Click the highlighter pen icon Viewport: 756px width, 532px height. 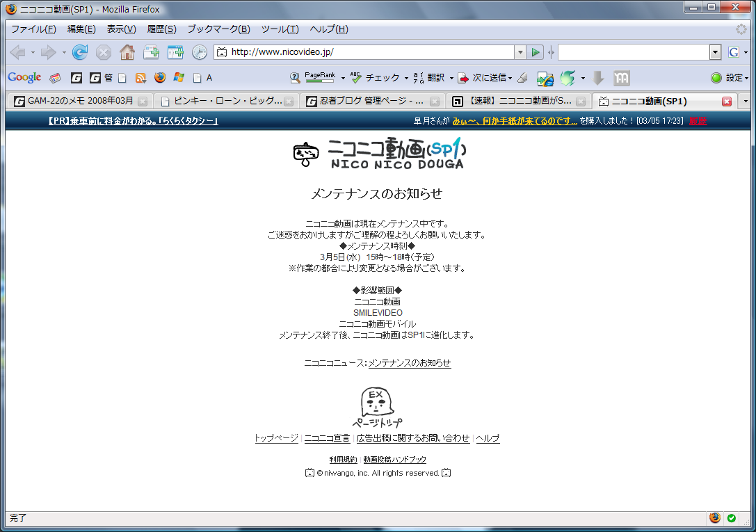pyautogui.click(x=522, y=78)
